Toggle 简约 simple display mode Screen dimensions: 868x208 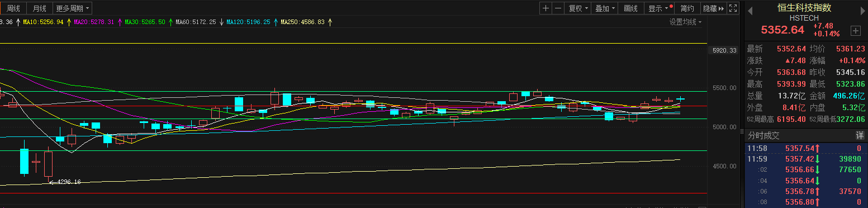pos(687,8)
